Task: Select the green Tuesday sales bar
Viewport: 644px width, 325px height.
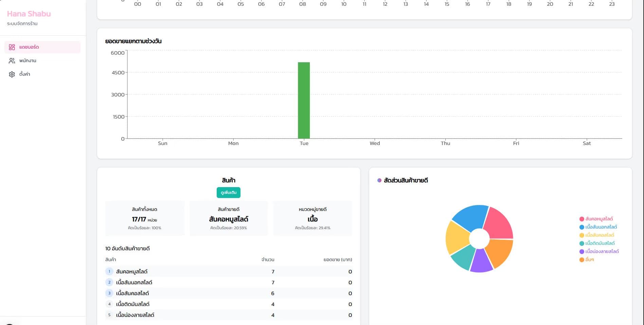Action: 304,100
